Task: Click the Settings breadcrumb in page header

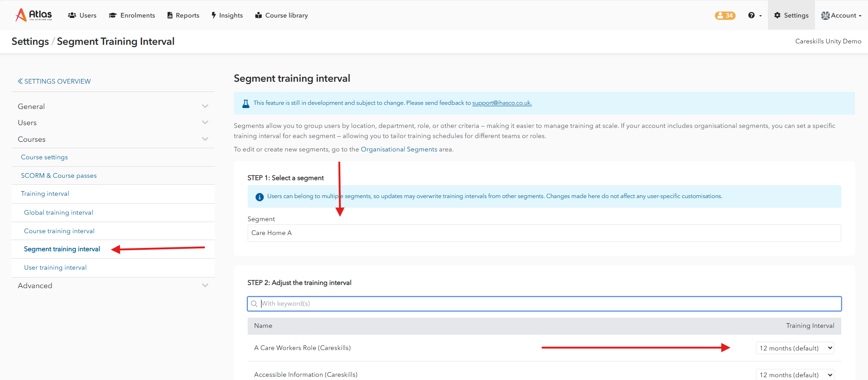Action: point(30,42)
